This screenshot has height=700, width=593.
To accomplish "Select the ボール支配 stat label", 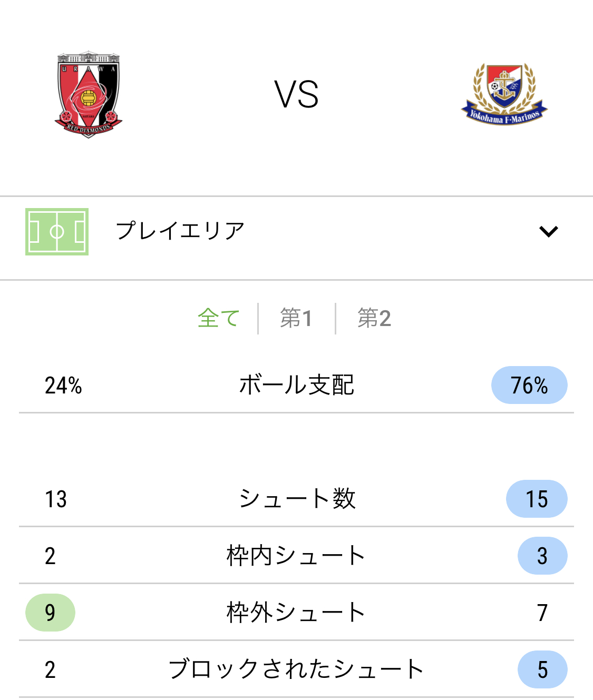I will [297, 385].
